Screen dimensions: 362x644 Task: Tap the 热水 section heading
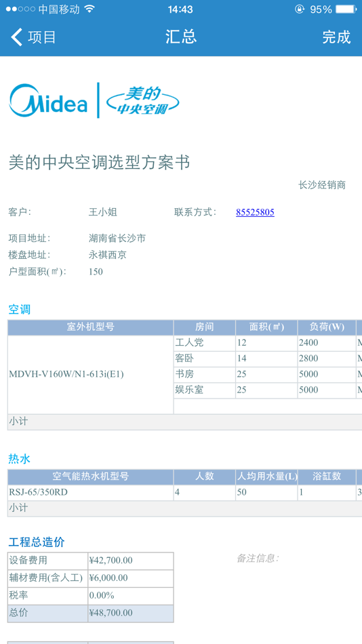(x=19, y=459)
